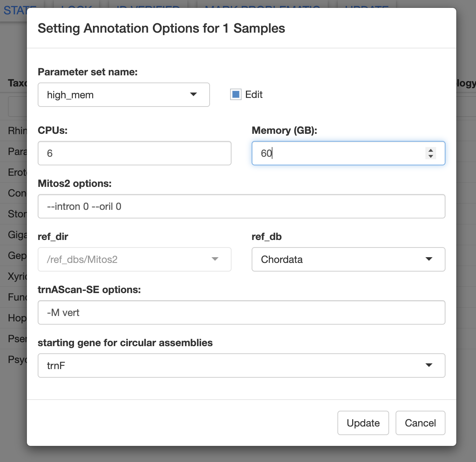Cancel the annotation options dialog
The height and width of the screenshot is (462, 476).
click(x=420, y=423)
